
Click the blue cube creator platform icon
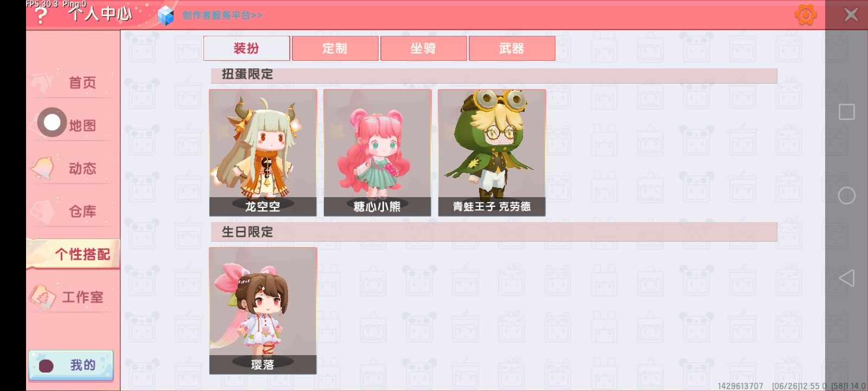165,15
